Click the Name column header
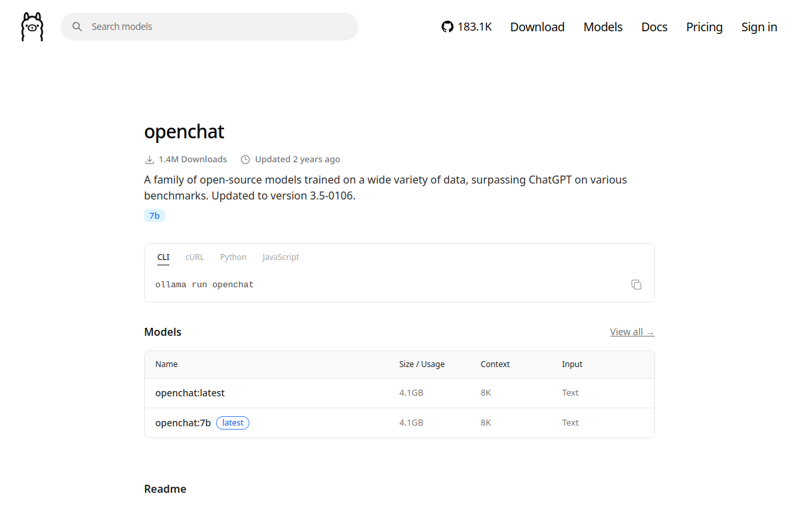 point(167,364)
